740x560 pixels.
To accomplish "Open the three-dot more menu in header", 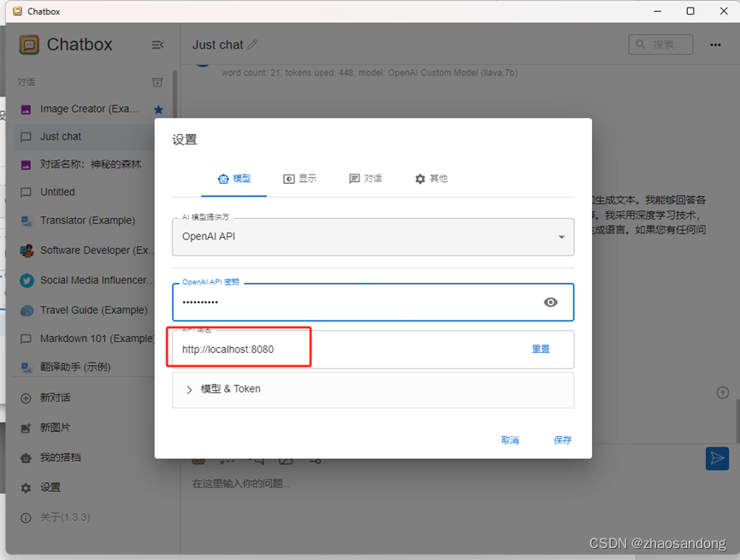I will pyautogui.click(x=715, y=44).
